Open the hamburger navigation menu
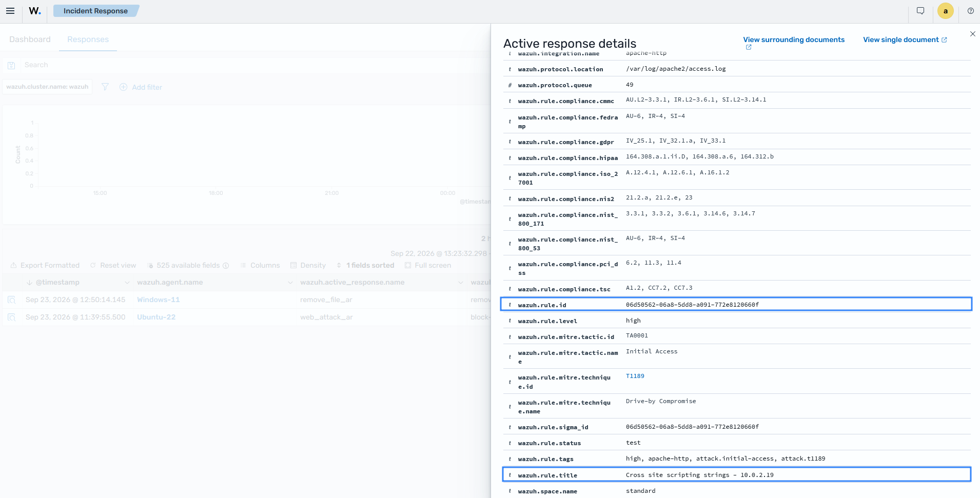Viewport: 980px width, 498px height. point(10,11)
